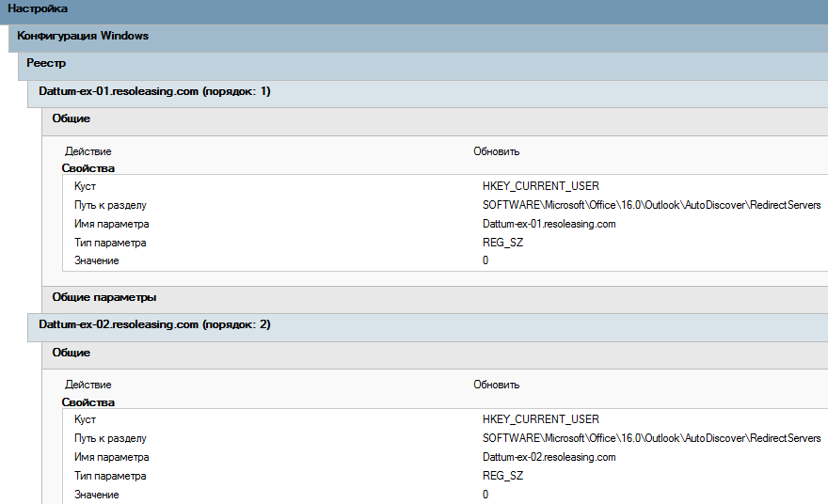The height and width of the screenshot is (504, 828).
Task: Click Свойства heading in Dattum-ex-01 block
Action: (x=88, y=168)
